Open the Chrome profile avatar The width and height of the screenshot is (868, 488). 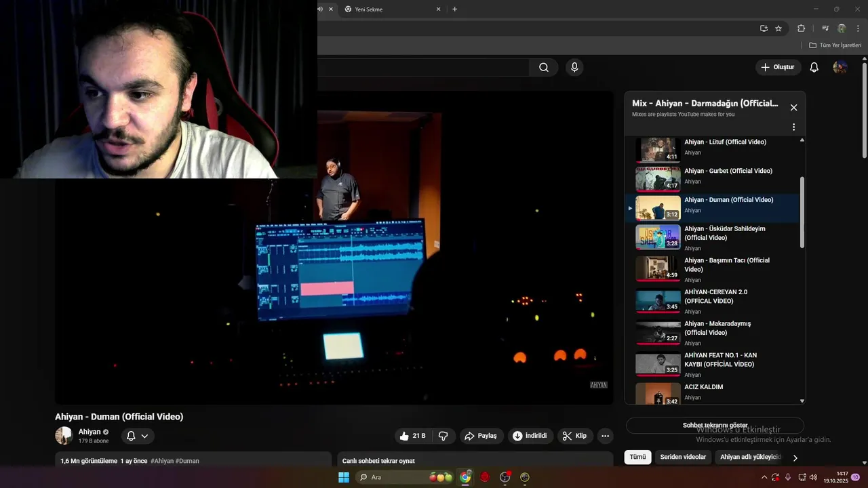coord(842,28)
